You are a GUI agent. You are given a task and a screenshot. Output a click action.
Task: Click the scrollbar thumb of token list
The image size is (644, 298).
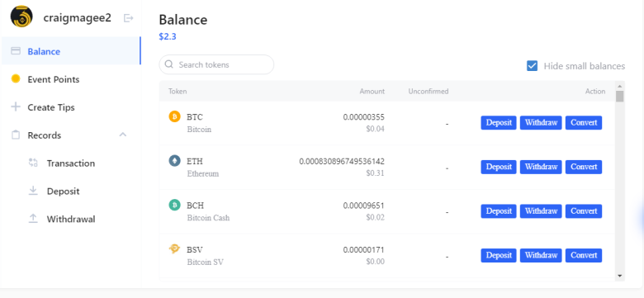point(620,97)
